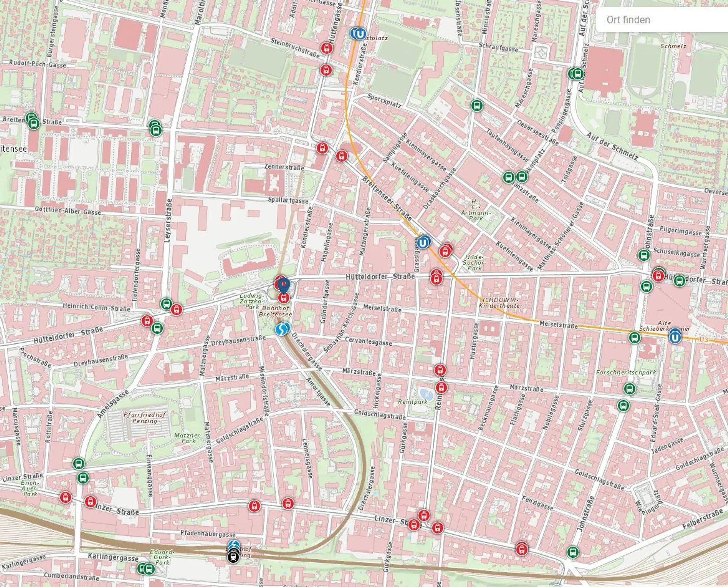
Task: Select the green bus stop on Sporckplatz
Action: coord(477,105)
